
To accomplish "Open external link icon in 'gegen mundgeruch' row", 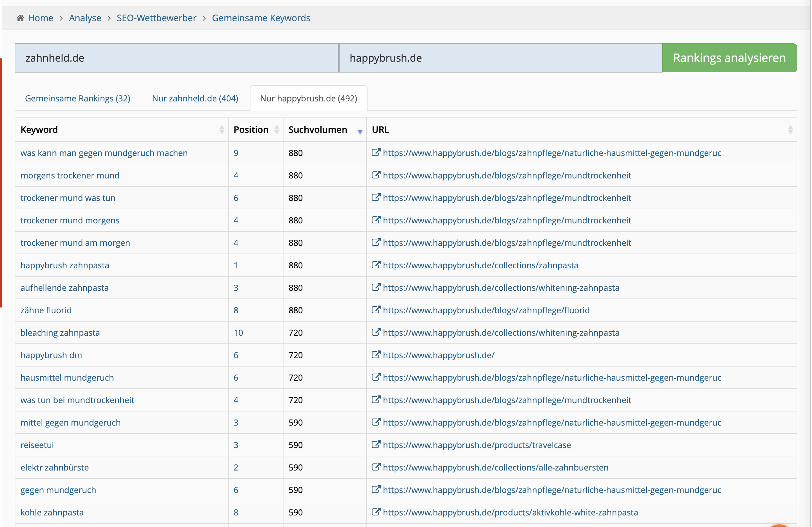I will pos(376,489).
